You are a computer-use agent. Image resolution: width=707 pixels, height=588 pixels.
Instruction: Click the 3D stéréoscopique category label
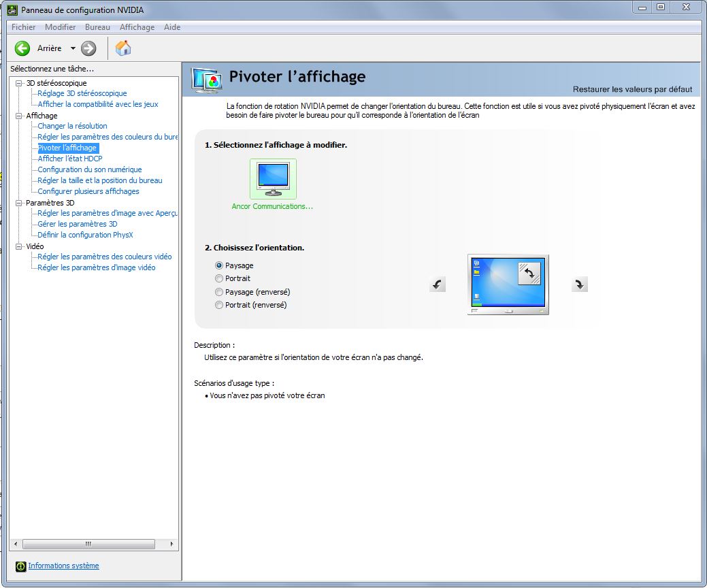(56, 83)
